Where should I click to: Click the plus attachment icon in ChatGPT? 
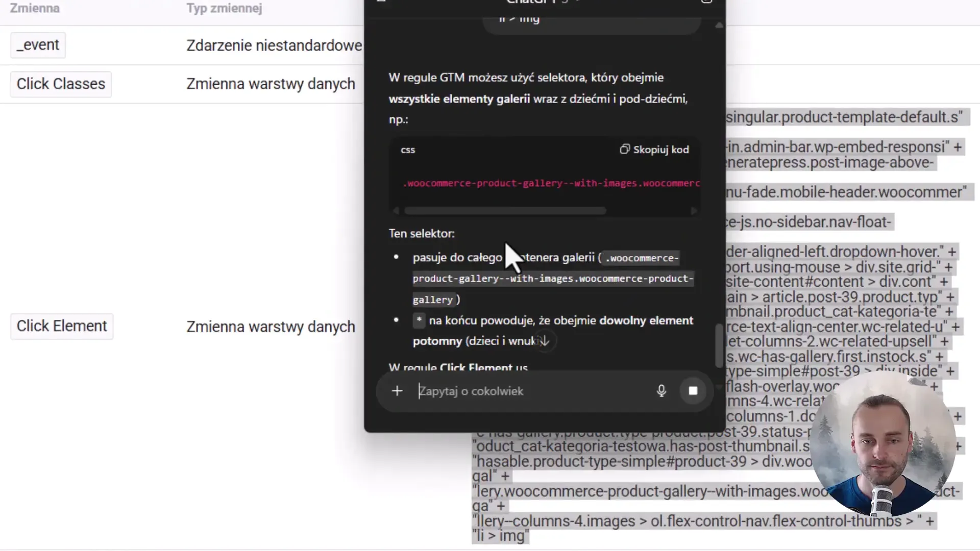click(x=397, y=391)
